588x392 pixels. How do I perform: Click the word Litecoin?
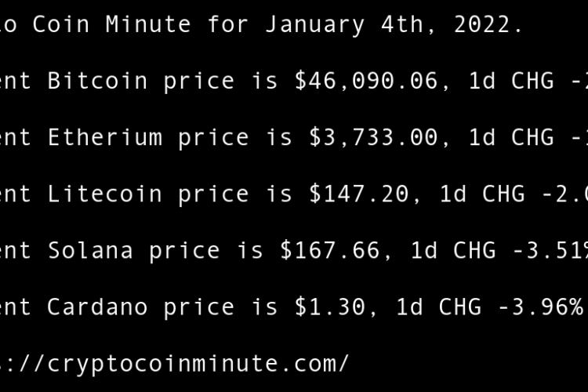[x=104, y=194]
